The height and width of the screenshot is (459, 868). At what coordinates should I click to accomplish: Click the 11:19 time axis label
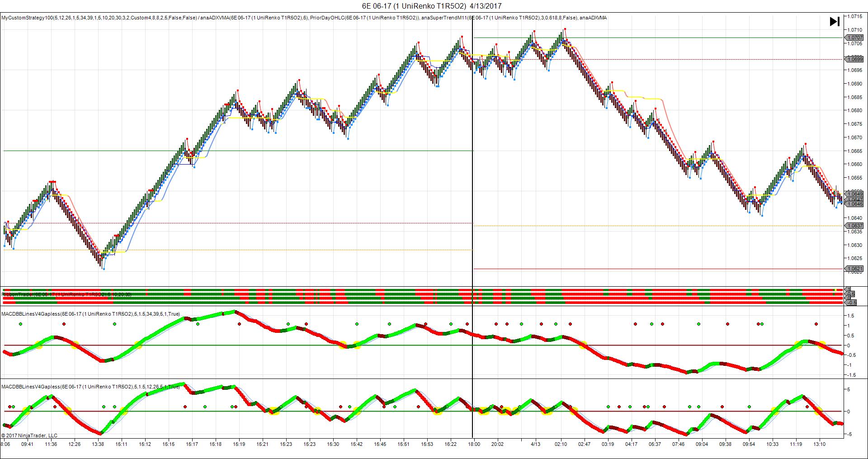click(x=796, y=444)
